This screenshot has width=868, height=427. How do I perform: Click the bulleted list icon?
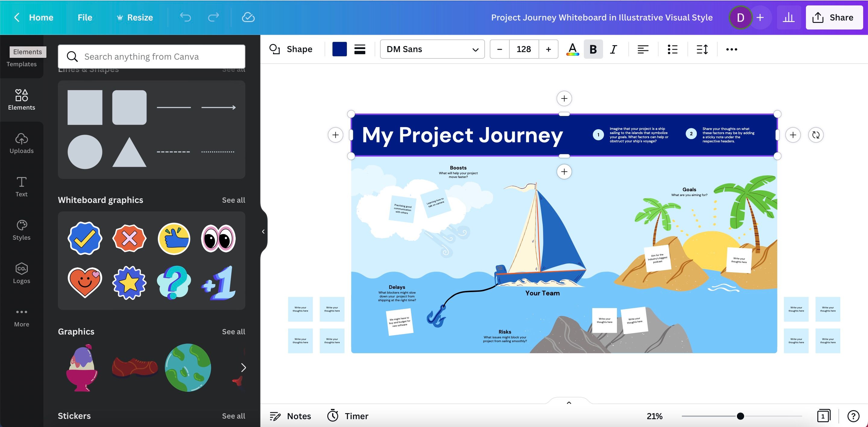673,49
